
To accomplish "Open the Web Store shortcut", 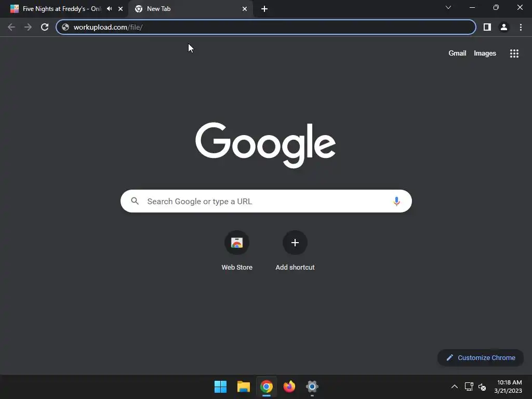I will point(237,251).
